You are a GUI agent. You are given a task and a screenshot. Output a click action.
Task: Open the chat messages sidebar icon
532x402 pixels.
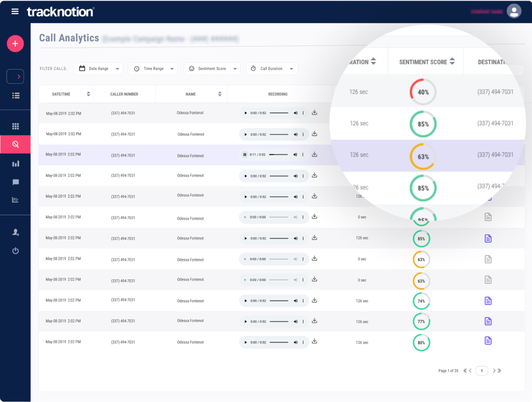[x=15, y=182]
